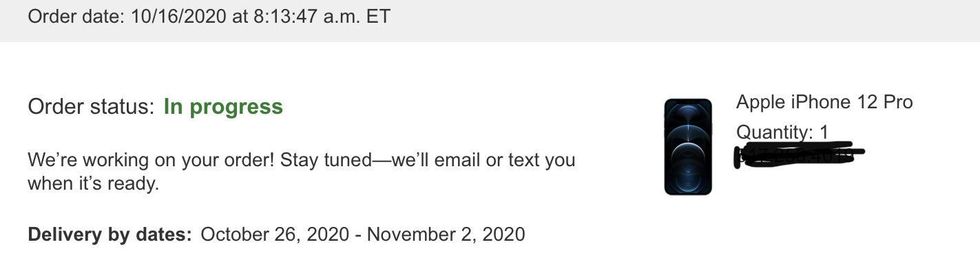980x278 pixels.
Task: Click the Quantity: 1 text
Action: tap(782, 131)
